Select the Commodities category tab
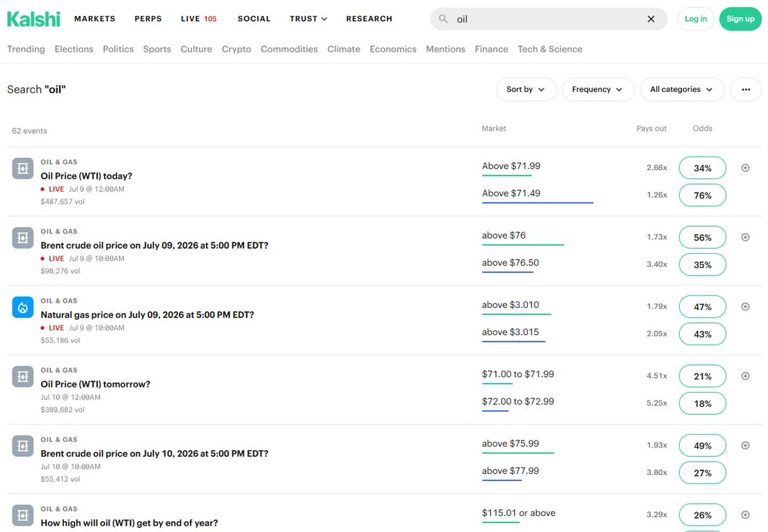Viewport: 768px width, 532px height. tap(289, 49)
